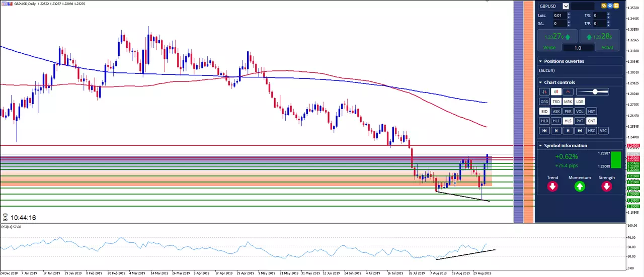
Task: Step chart one bar backward
Action: point(556,131)
